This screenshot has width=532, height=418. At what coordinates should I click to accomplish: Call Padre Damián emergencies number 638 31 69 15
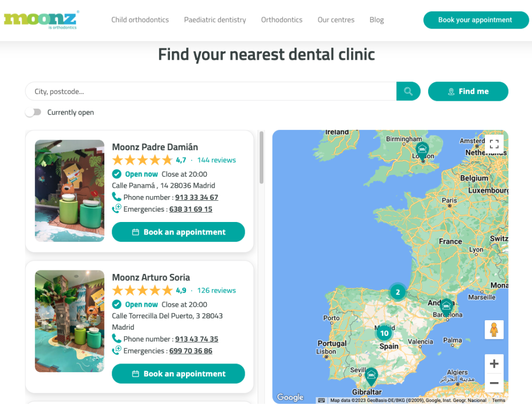tap(191, 209)
